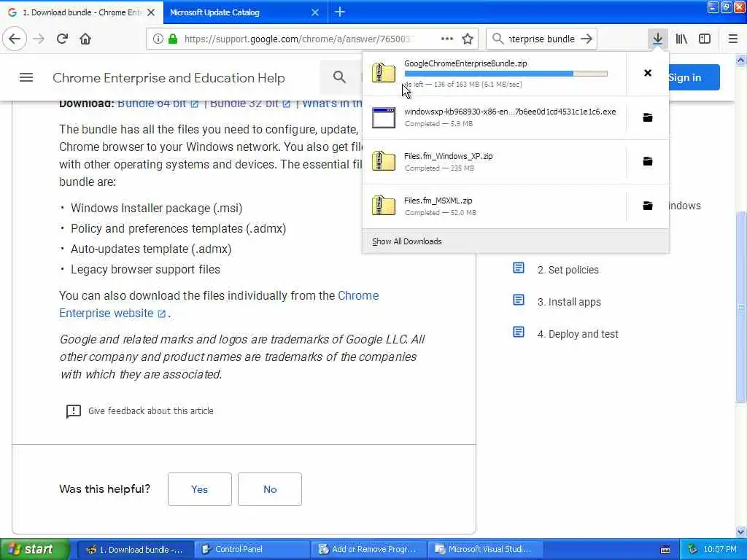This screenshot has height=560, width=747.
Task: Open the Bundle 64 bit download link
Action: click(158, 103)
